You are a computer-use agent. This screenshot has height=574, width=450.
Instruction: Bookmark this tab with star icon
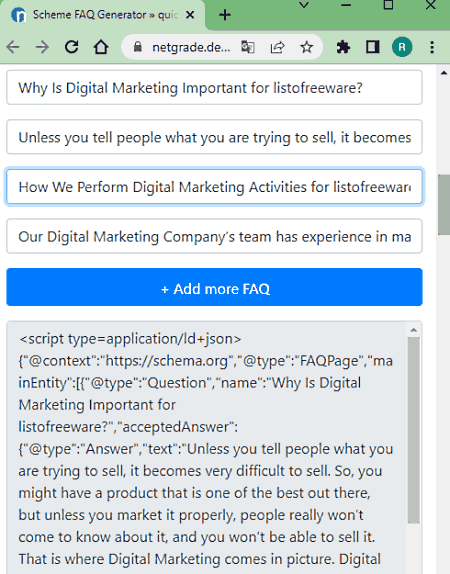[x=306, y=47]
